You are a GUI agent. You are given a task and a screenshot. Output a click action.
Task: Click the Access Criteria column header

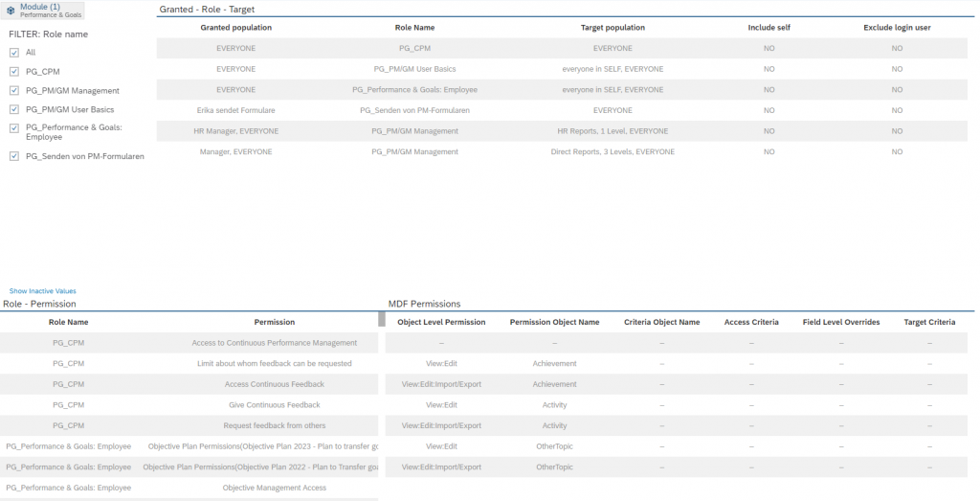tap(751, 322)
